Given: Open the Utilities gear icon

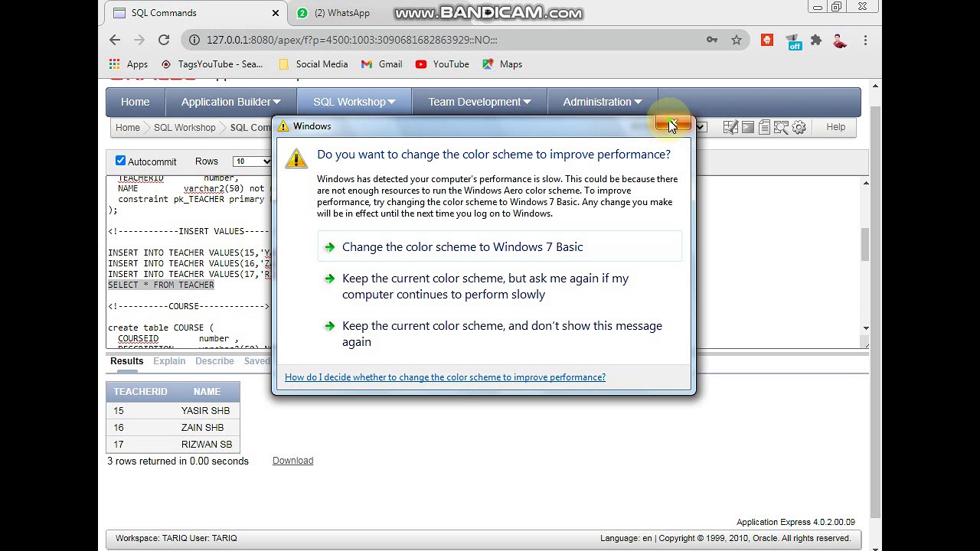Looking at the screenshot, I should [799, 128].
